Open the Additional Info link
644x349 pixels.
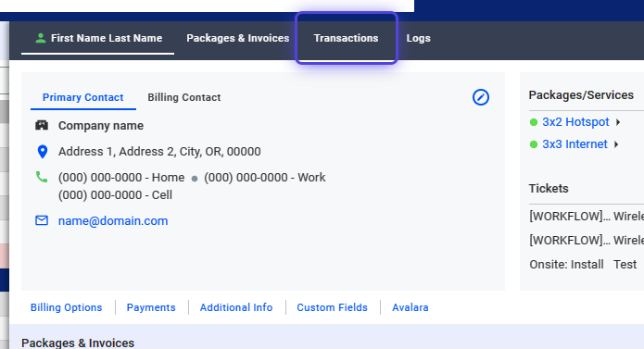tap(236, 307)
